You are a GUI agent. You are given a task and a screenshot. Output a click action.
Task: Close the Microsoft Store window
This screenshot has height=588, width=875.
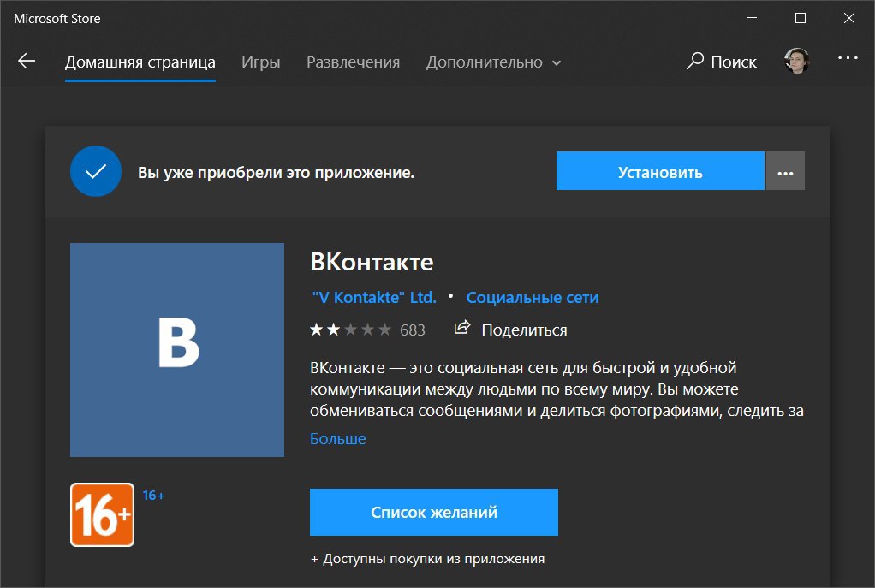point(848,18)
